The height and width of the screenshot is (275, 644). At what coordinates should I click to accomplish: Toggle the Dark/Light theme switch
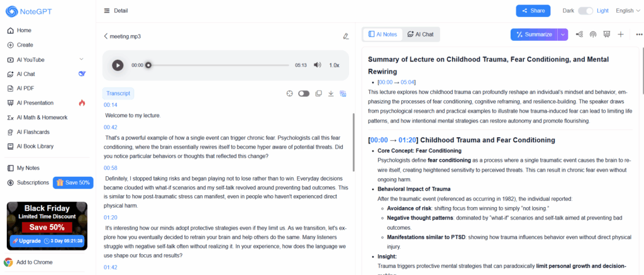586,11
